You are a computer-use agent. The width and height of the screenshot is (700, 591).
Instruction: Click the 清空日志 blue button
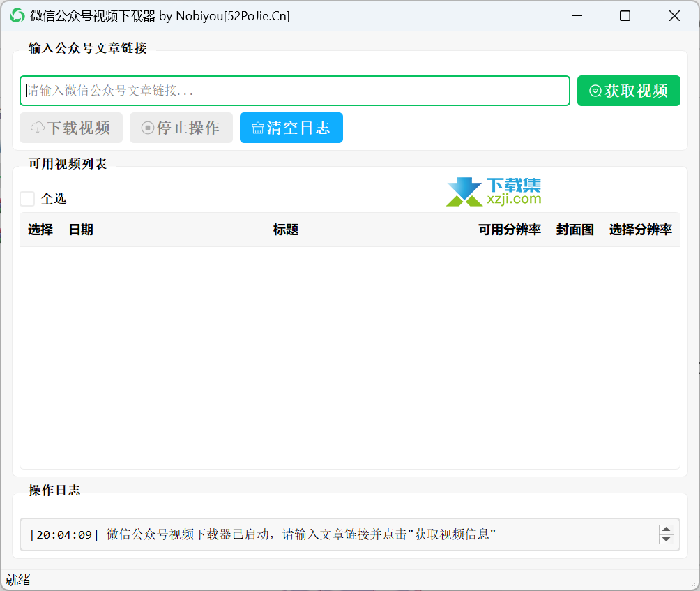(291, 128)
